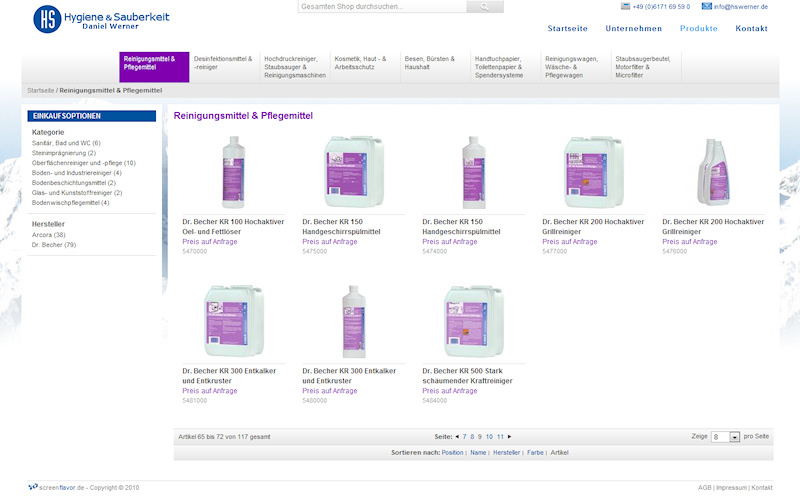Viewport: 800px width, 500px height.
Task: Click Preis auf Anfrage above 5484000
Action: tap(449, 391)
